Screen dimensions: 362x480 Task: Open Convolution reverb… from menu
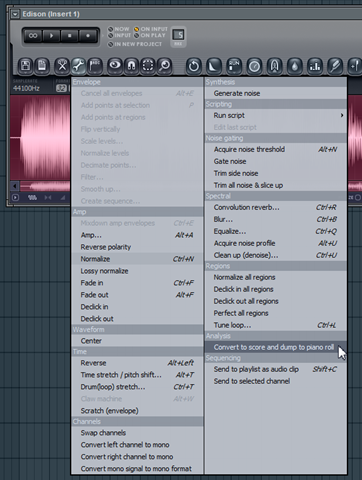(276, 207)
